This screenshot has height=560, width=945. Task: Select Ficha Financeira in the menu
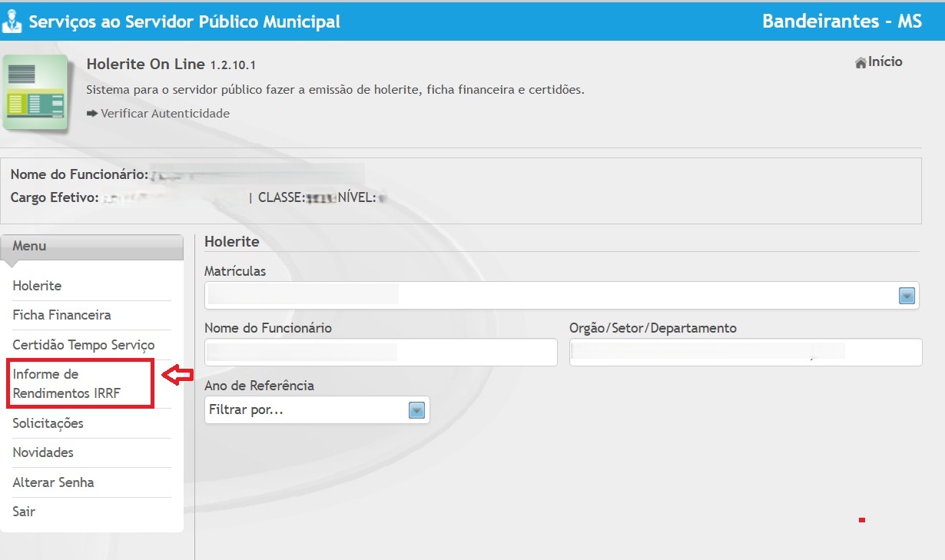click(61, 315)
